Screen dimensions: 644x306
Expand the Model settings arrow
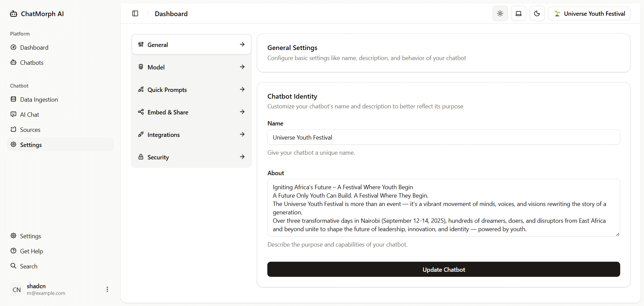coord(242,67)
